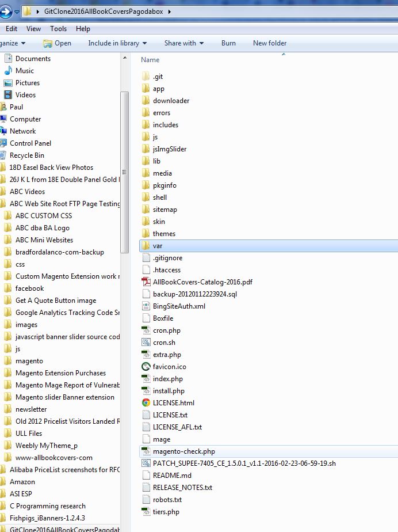Viewport: 398px width, 532px height.
Task: Select the var folder row
Action: click(x=269, y=246)
